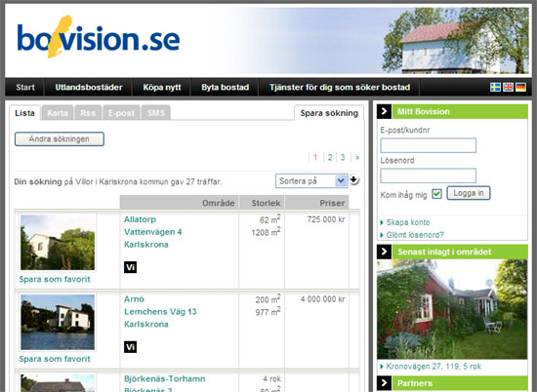Click arrow icon beside Senast inlagt header
The height and width of the screenshot is (392, 537).
[385, 252]
